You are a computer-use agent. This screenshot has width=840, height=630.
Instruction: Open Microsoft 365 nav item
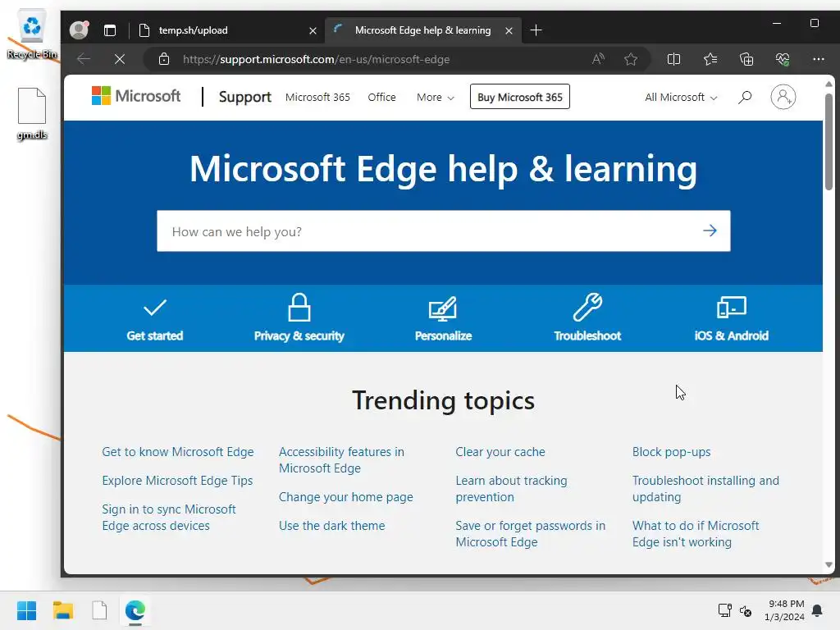pyautogui.click(x=317, y=98)
